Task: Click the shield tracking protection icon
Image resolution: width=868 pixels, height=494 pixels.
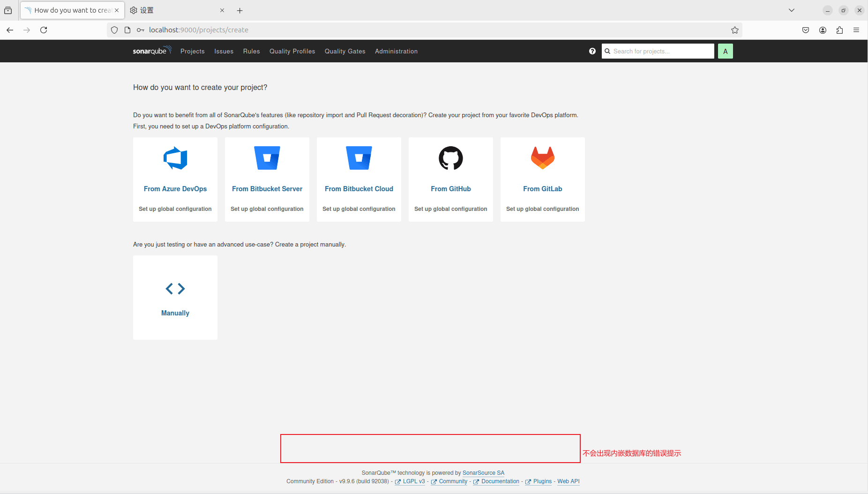Action: (x=114, y=30)
